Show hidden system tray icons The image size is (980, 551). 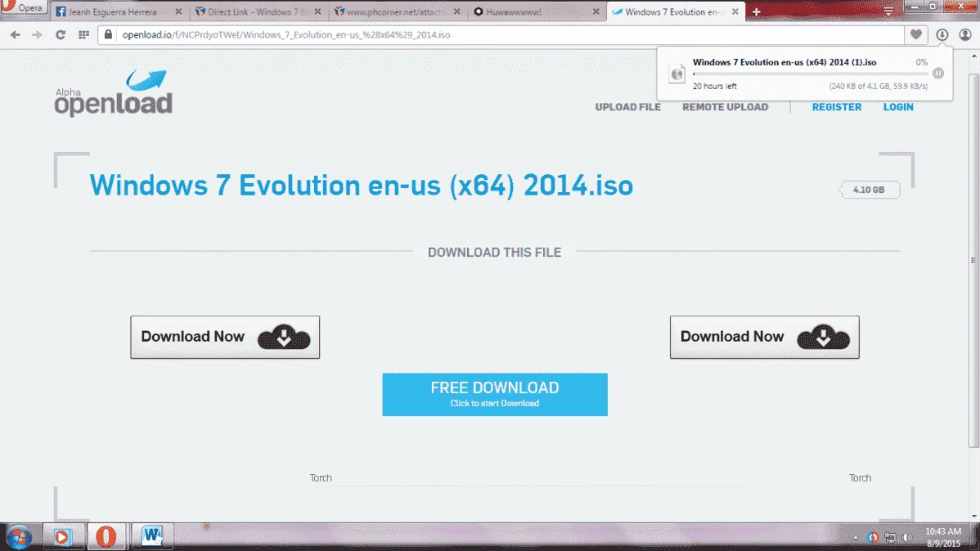pyautogui.click(x=856, y=537)
